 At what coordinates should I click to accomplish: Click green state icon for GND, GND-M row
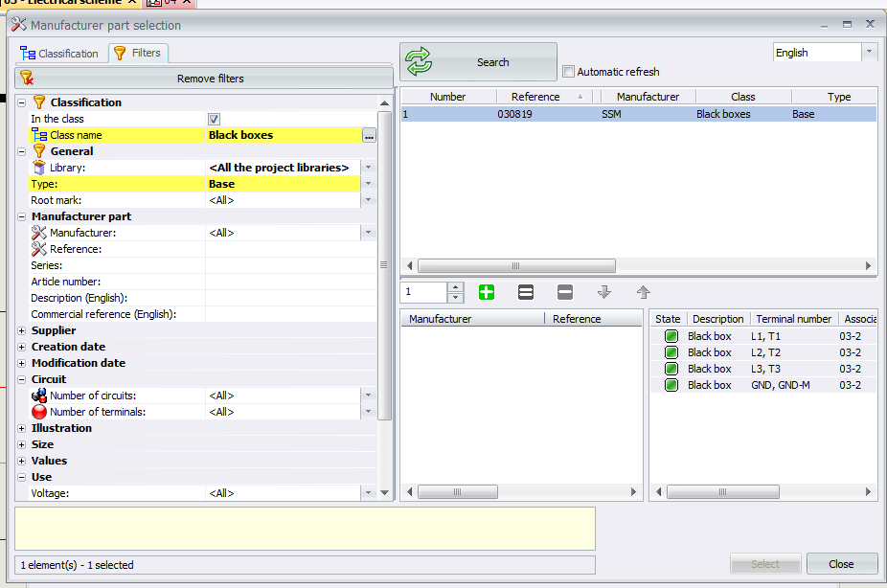click(671, 385)
